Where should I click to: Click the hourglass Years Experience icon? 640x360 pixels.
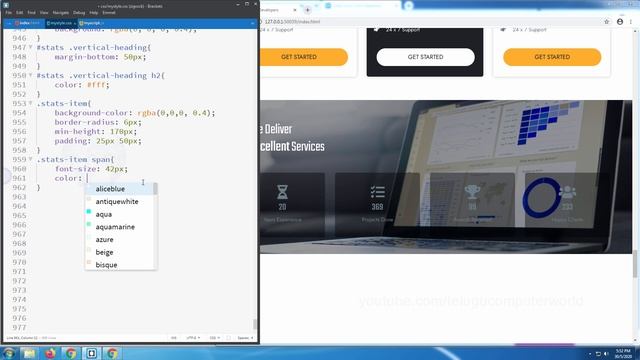click(282, 191)
